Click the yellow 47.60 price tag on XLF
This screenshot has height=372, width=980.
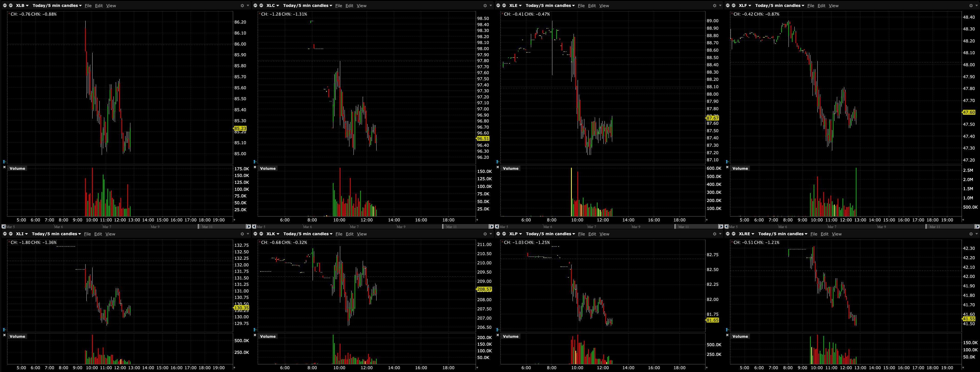coord(968,112)
